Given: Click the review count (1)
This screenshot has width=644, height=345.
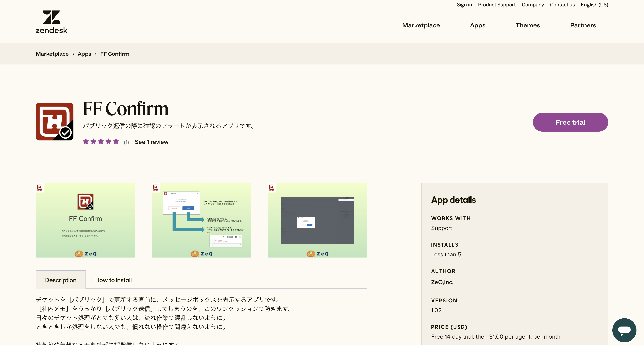Looking at the screenshot, I should (126, 142).
